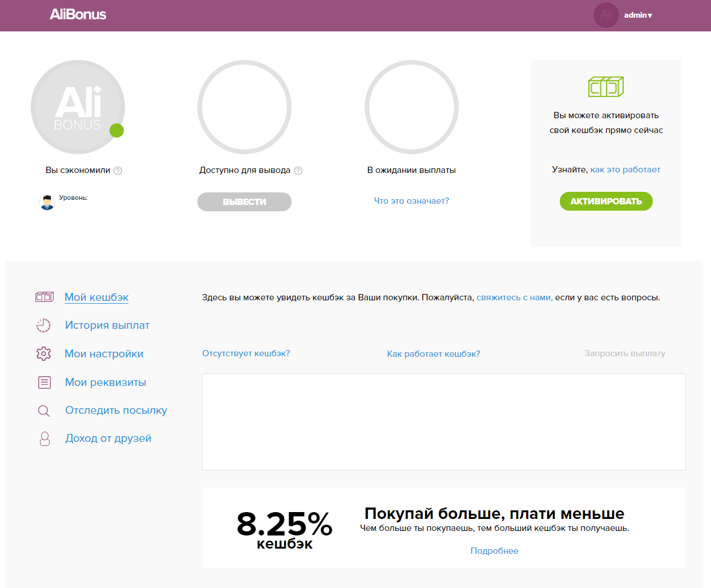Click the cashback icon beside 'Мой кешбэк'
711x588 pixels.
[45, 297]
